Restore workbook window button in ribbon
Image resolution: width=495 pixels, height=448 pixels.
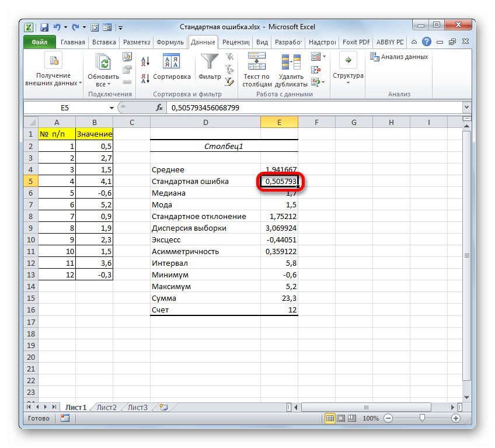(x=452, y=41)
